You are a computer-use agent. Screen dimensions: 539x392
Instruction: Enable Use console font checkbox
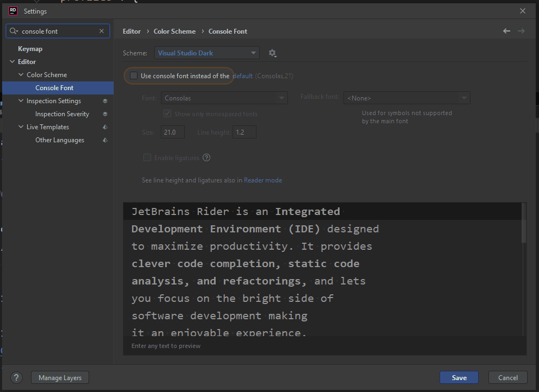tap(134, 76)
